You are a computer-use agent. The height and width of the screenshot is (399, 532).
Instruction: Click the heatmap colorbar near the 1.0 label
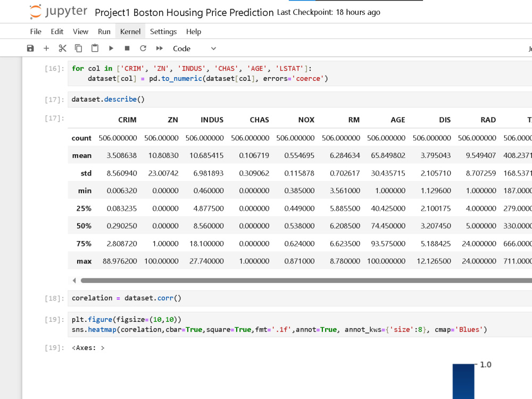pyautogui.click(x=463, y=381)
